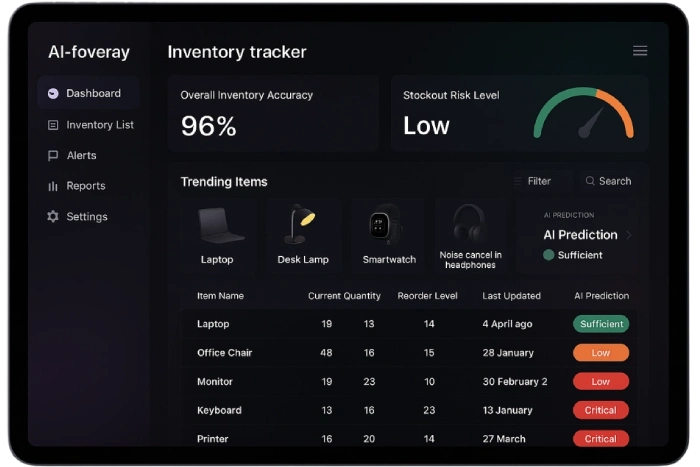Open the Dashboard menu item
Viewport: 700px width, 467px height.
pos(88,93)
